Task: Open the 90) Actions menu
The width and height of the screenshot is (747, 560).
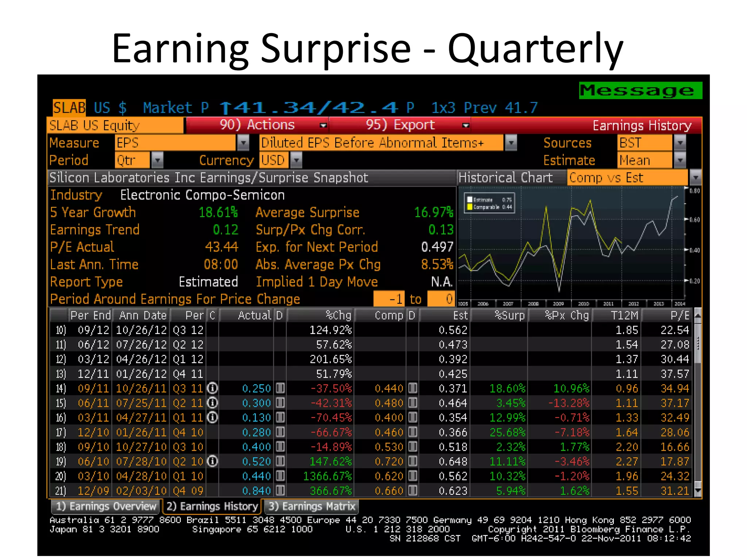Action: coord(257,125)
